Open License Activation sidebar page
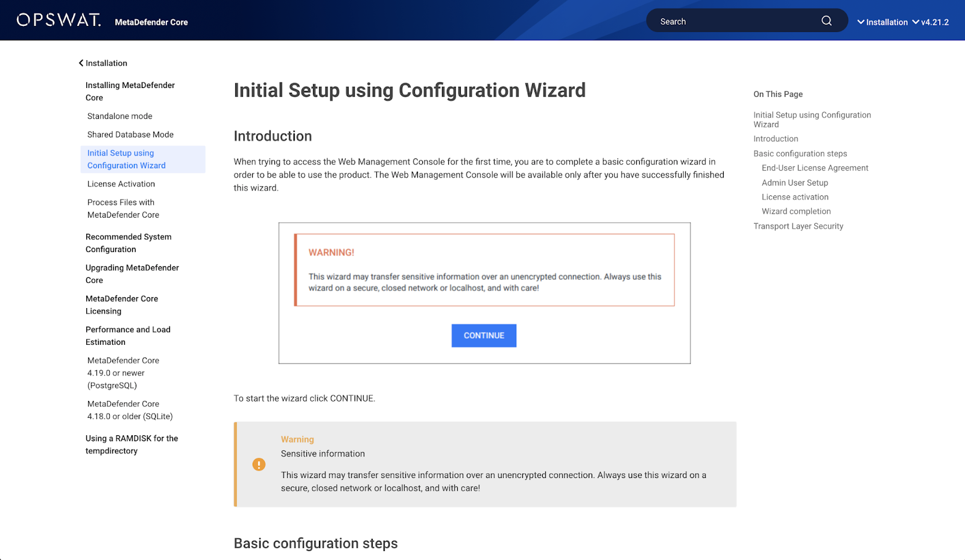The image size is (965, 560). click(121, 184)
